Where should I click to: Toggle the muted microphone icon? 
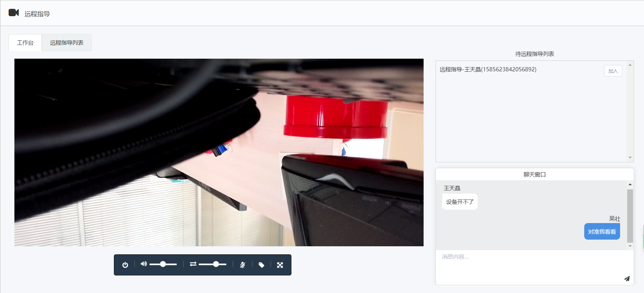click(243, 265)
